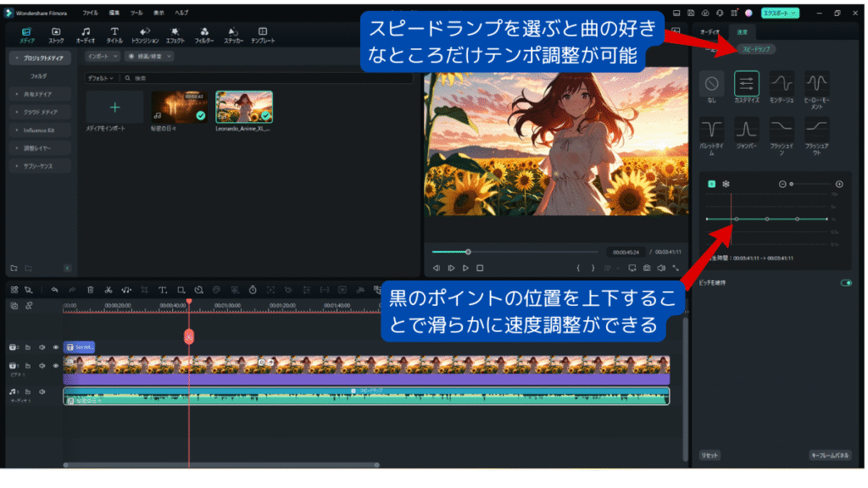Open the デフォルト sort dropdown

[x=100, y=79]
